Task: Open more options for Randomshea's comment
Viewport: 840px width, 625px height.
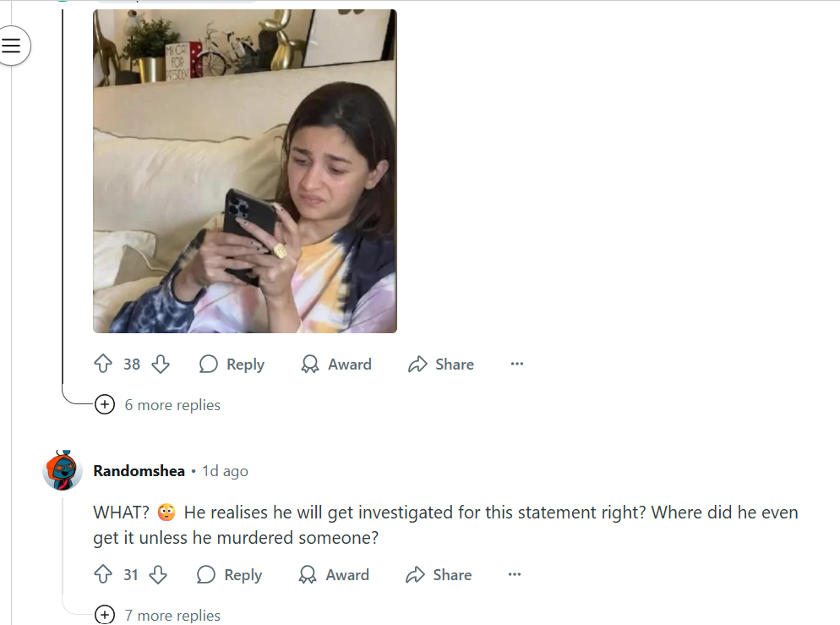Action: (515, 575)
